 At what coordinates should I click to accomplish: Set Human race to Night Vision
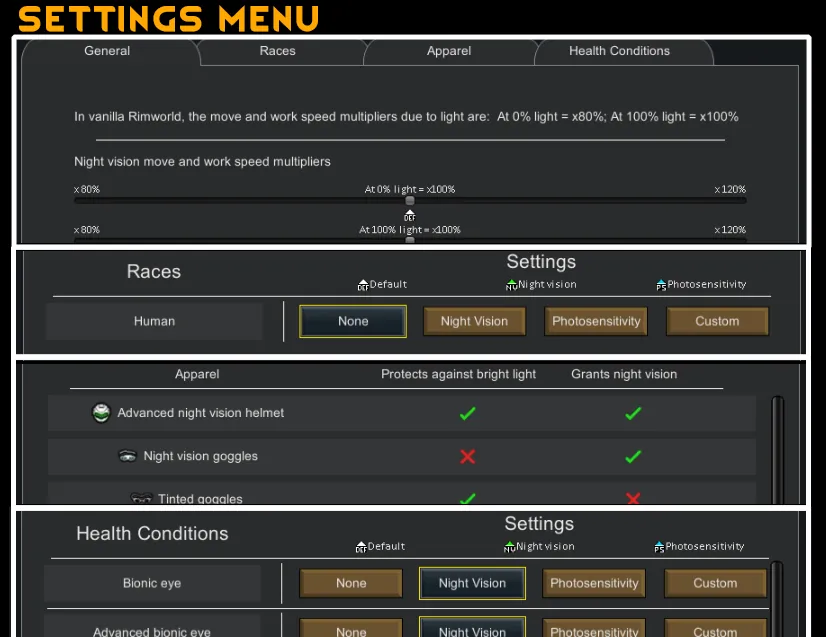tap(474, 321)
